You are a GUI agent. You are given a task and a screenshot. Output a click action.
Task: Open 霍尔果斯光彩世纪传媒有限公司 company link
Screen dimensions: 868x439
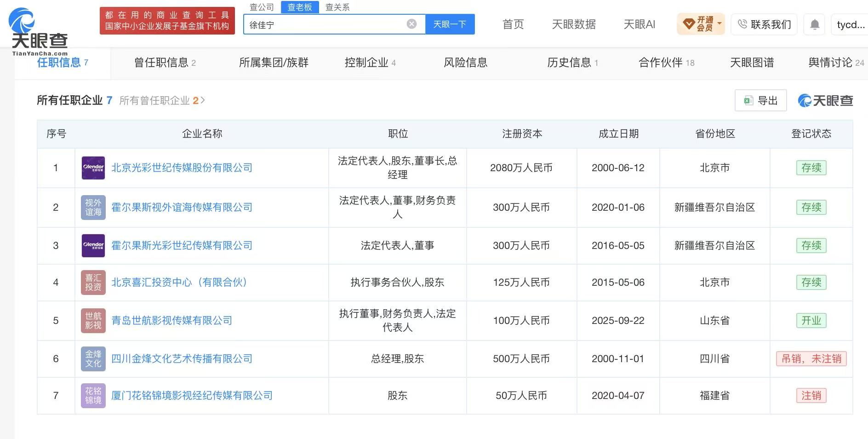pos(182,246)
